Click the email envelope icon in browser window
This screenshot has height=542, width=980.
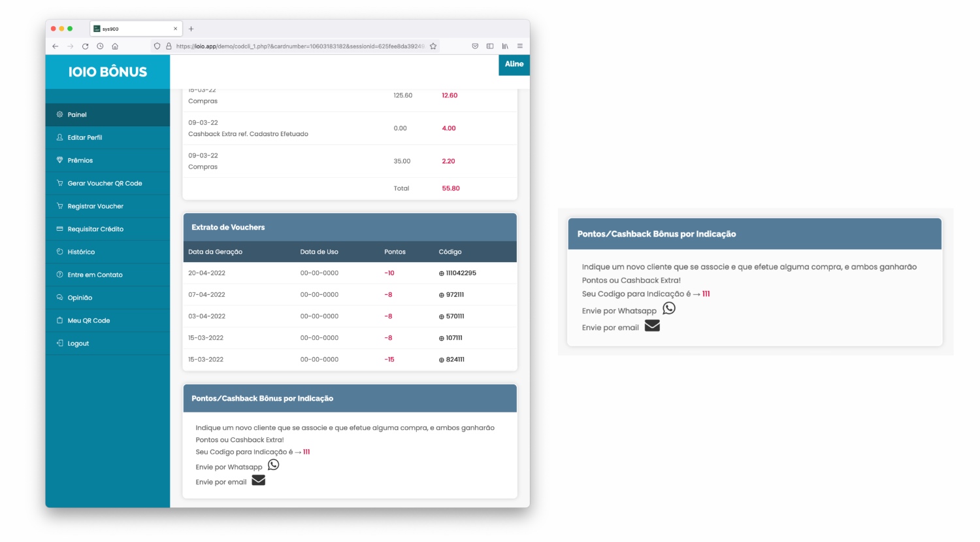click(x=259, y=481)
